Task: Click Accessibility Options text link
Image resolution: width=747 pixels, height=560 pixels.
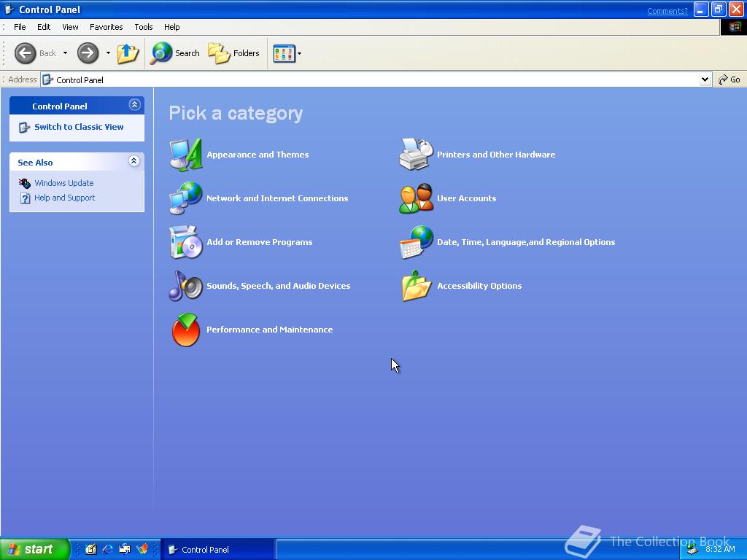Action: click(480, 286)
